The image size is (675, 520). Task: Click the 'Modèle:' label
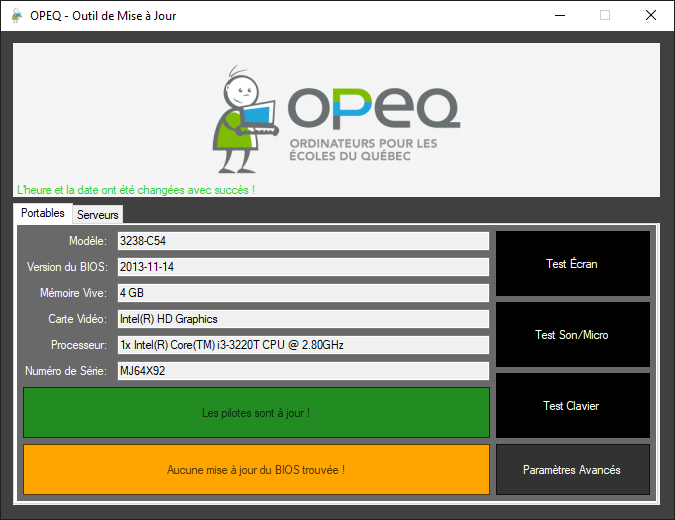pyautogui.click(x=88, y=241)
